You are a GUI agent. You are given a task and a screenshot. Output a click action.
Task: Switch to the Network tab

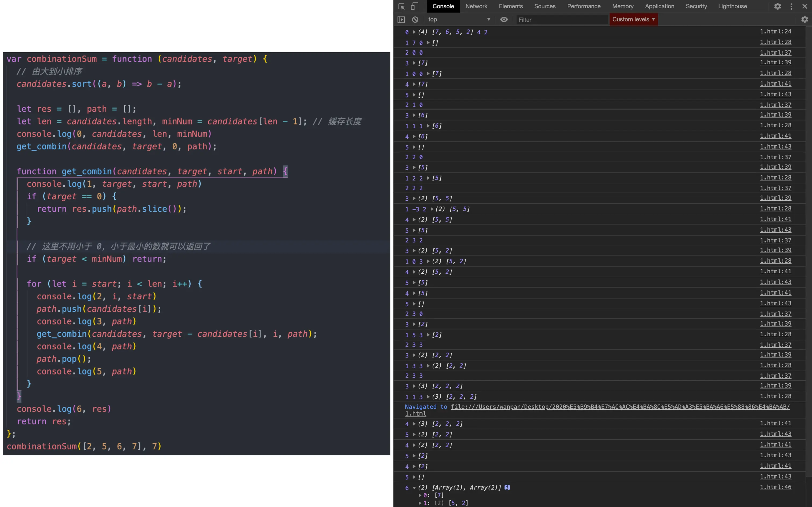(x=476, y=6)
